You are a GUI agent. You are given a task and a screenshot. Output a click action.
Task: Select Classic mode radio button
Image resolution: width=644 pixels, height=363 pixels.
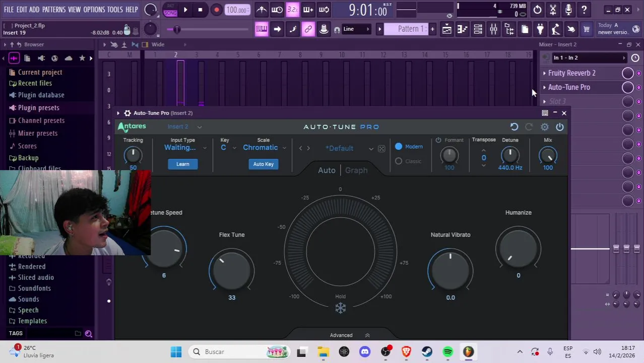click(x=399, y=161)
